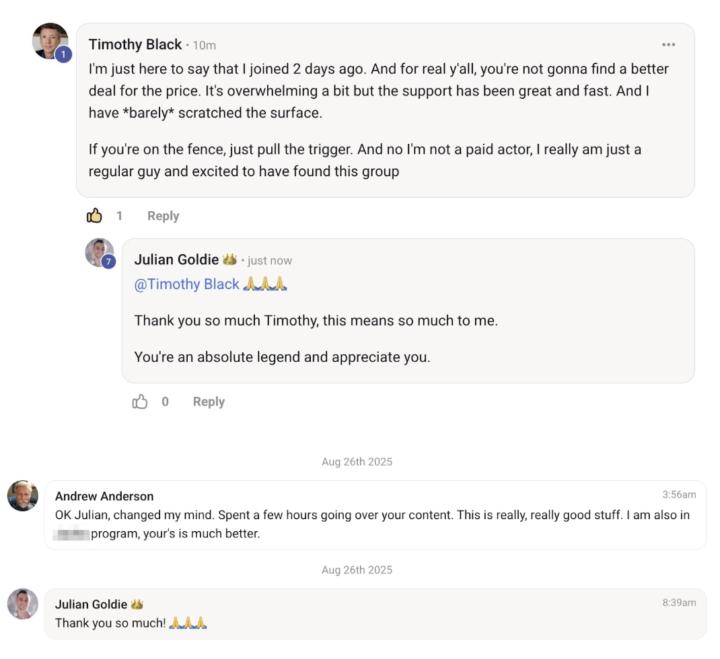Open Julian Goldie's avatar in the reply thread
Image resolution: width=720 pixels, height=659 pixels.
(x=98, y=251)
